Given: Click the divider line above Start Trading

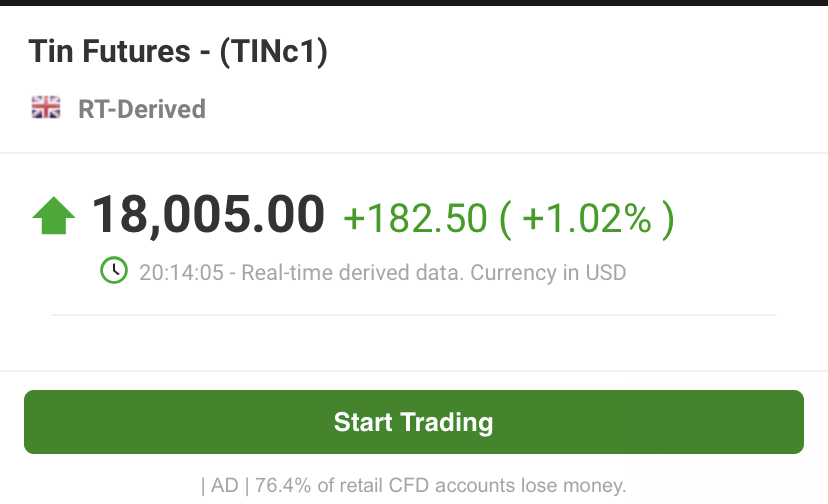Looking at the screenshot, I should click(x=414, y=371).
